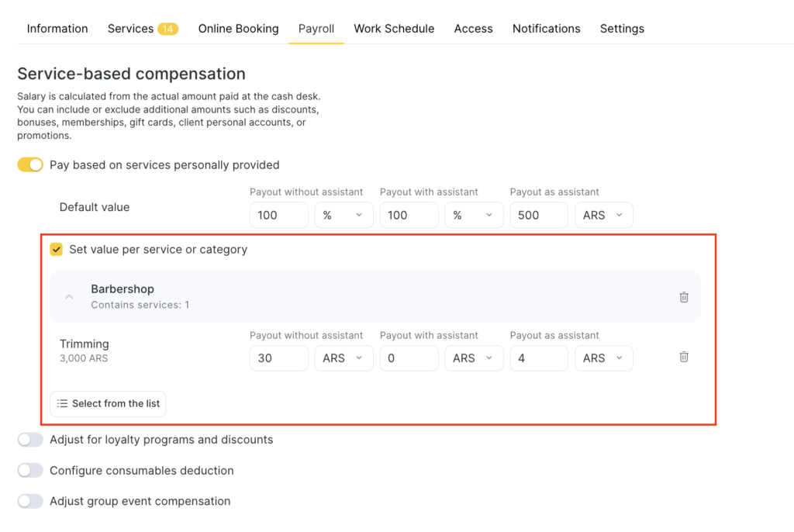This screenshot has width=794, height=532.
Task: Enable adjust for loyalty programs and discounts
Action: (30, 440)
